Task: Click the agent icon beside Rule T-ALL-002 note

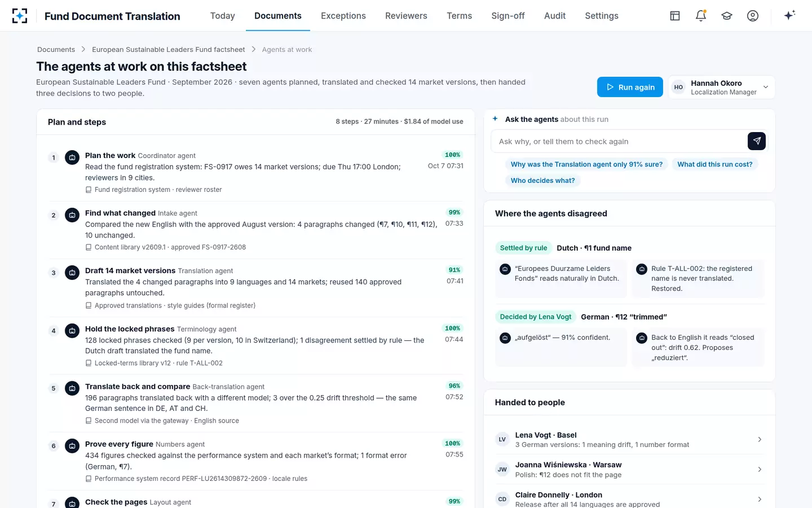Action: coord(642,269)
